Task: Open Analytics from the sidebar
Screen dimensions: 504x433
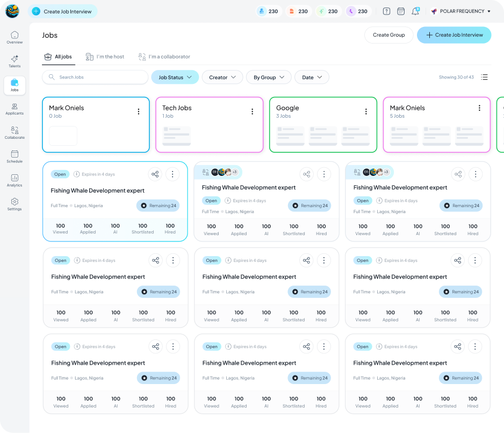Action: tap(15, 180)
